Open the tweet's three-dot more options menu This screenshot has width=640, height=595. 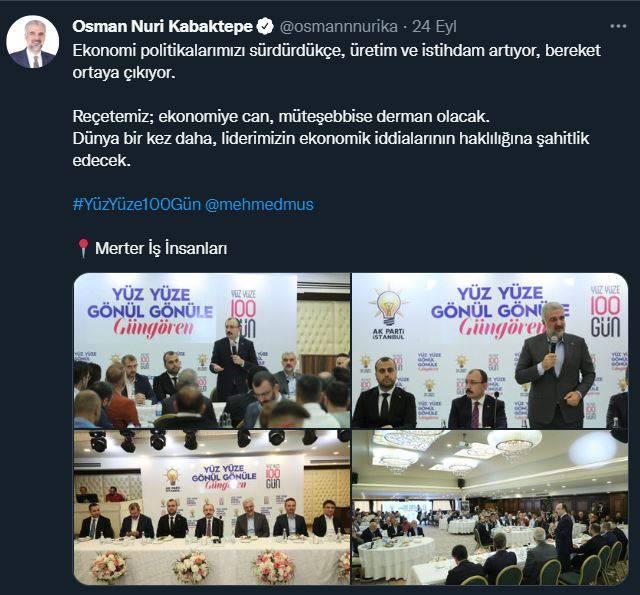[618, 26]
